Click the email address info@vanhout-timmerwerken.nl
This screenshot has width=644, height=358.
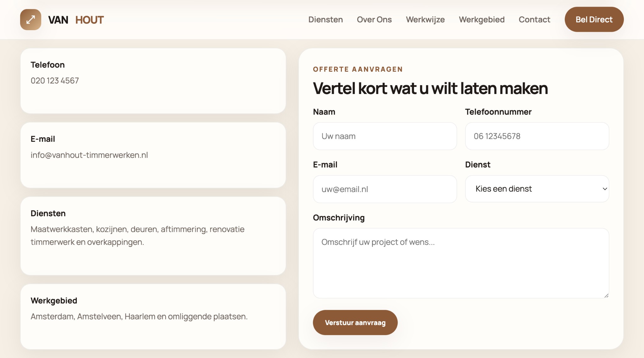click(89, 155)
